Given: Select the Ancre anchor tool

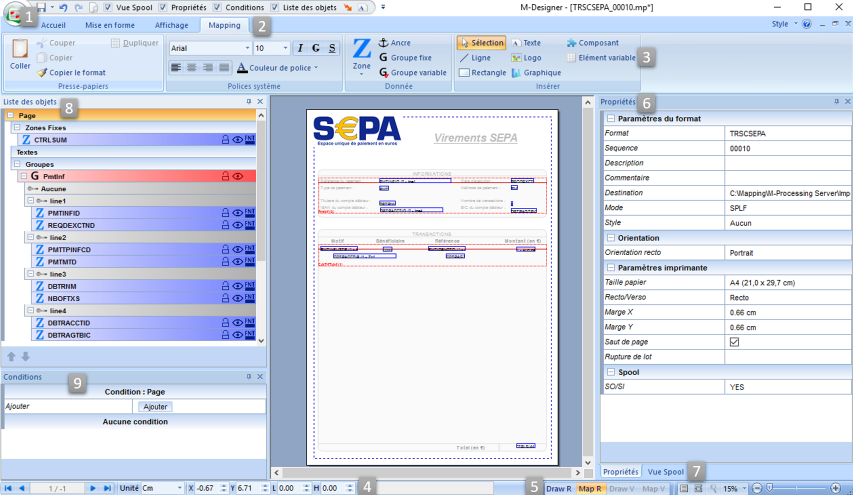Looking at the screenshot, I should click(395, 43).
